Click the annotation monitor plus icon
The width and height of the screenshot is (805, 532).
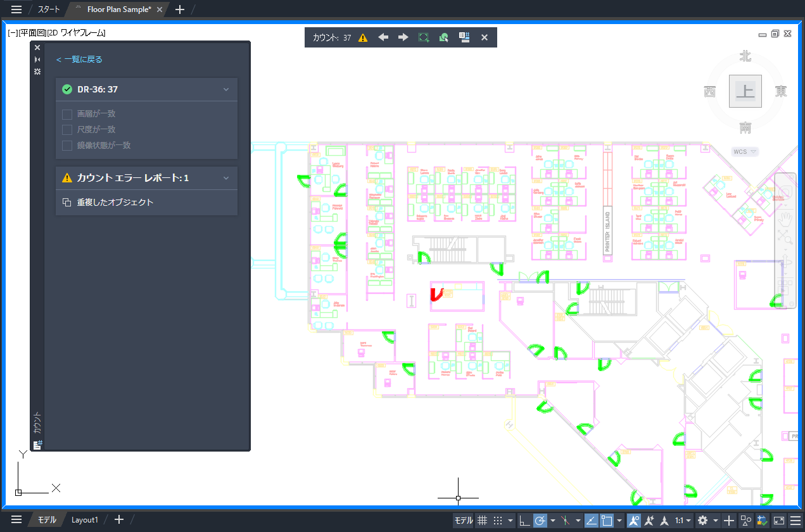(729, 521)
